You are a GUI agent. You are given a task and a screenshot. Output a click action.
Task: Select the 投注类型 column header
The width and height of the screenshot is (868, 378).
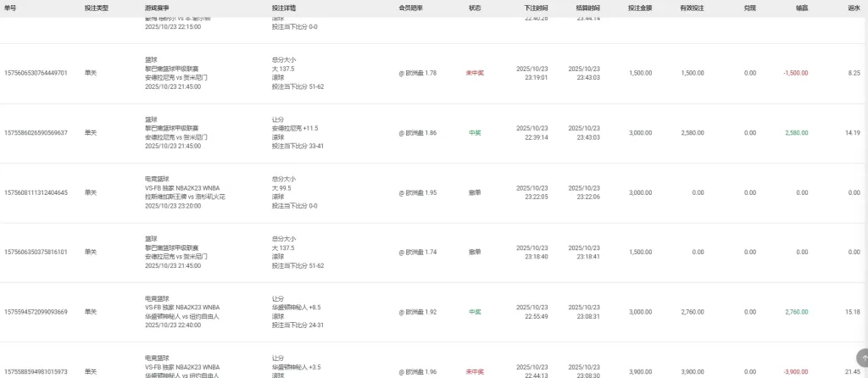pos(96,7)
